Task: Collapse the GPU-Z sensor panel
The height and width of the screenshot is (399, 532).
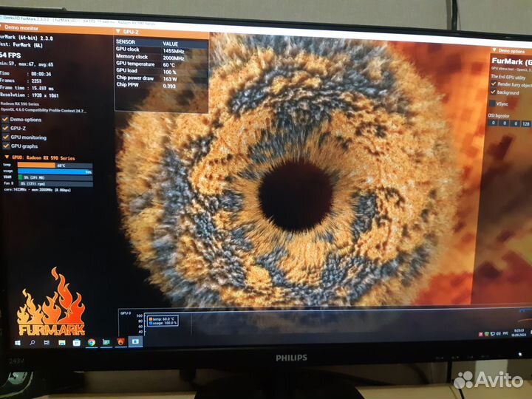Action: pyautogui.click(x=116, y=33)
